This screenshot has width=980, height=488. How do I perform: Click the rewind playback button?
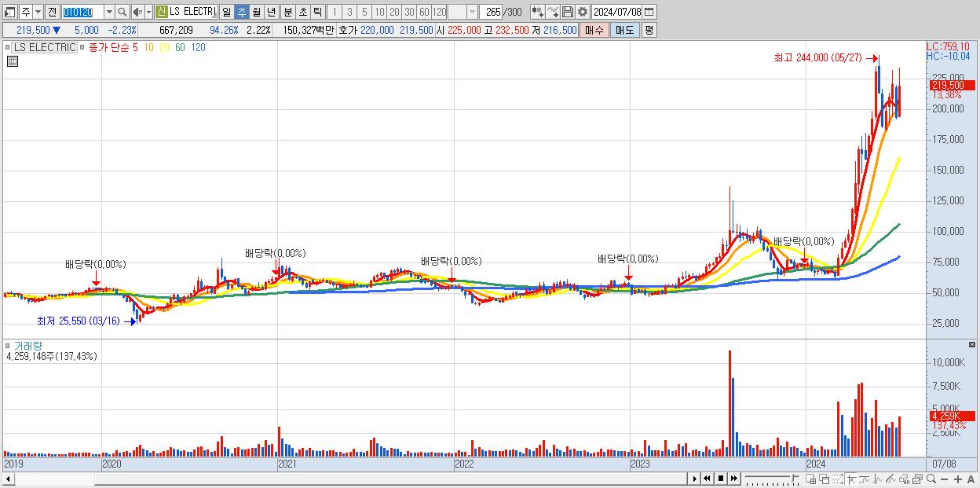[x=707, y=479]
